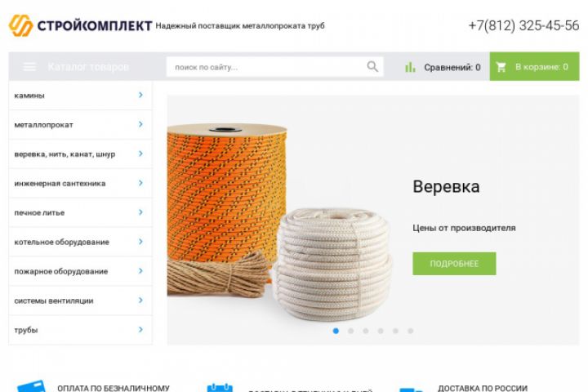Viewport: 588px width, 392px height.
Task: Focus the поиск по сайту search field
Action: pos(275,67)
